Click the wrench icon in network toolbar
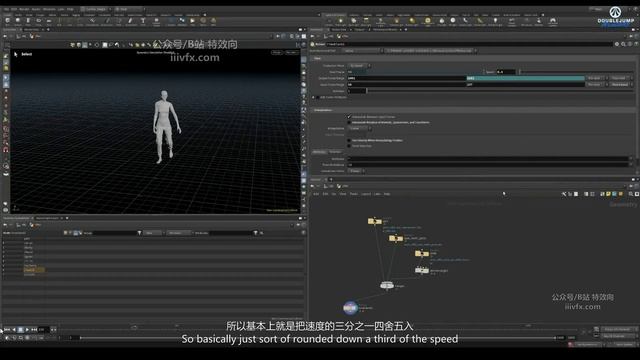The height and width of the screenshot is (360, 640). pyautogui.click(x=564, y=194)
